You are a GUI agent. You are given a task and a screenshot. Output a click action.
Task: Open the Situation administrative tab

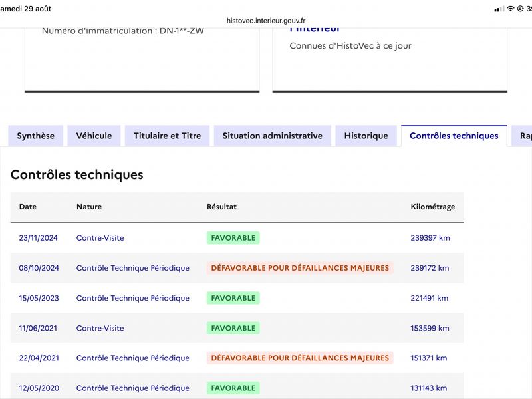tap(273, 136)
